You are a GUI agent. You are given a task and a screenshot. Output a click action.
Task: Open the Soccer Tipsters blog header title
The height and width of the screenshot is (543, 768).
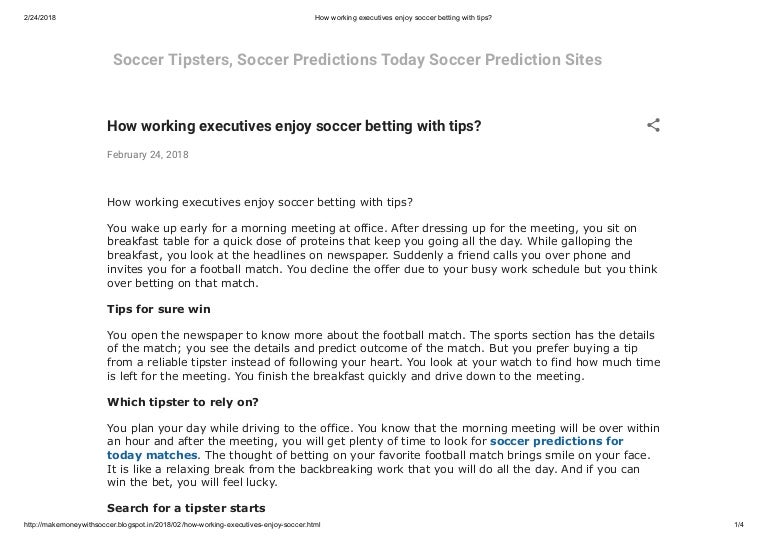[x=357, y=60]
